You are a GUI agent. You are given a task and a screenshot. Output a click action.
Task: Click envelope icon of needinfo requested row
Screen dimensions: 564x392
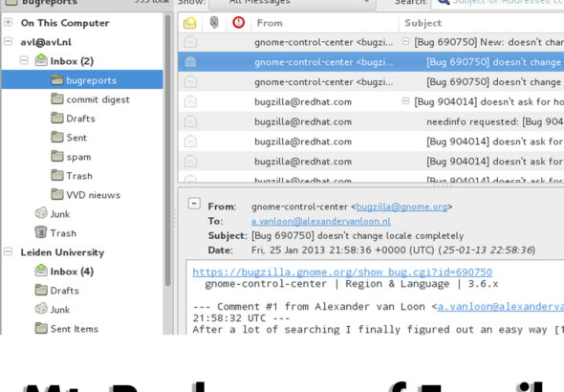click(x=190, y=122)
